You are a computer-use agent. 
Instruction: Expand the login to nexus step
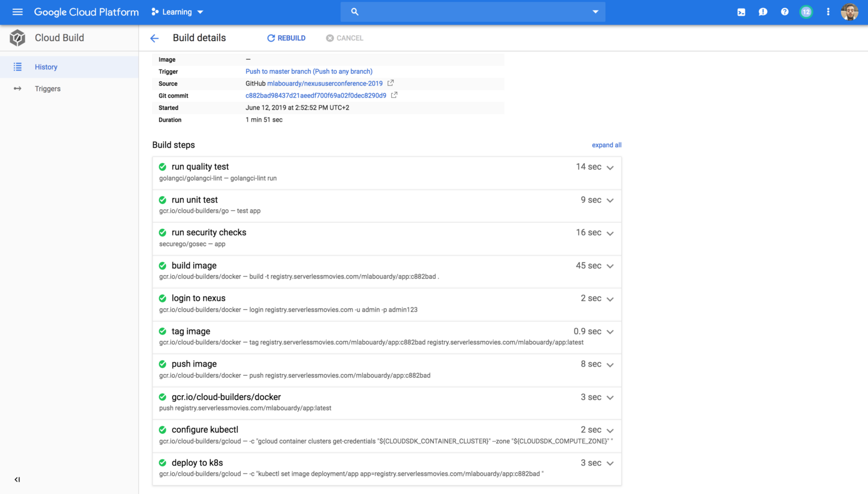pos(610,299)
